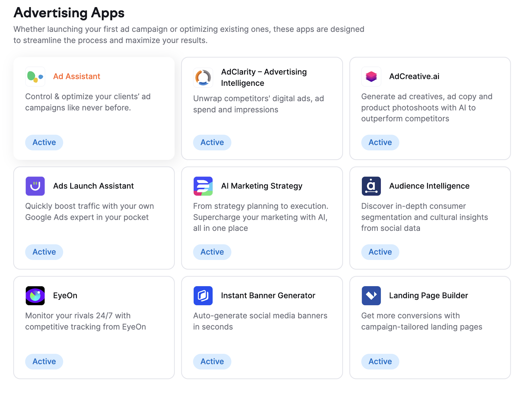Click the AdCreative.ai pink cube icon
The height and width of the screenshot is (398, 532).
point(371,76)
